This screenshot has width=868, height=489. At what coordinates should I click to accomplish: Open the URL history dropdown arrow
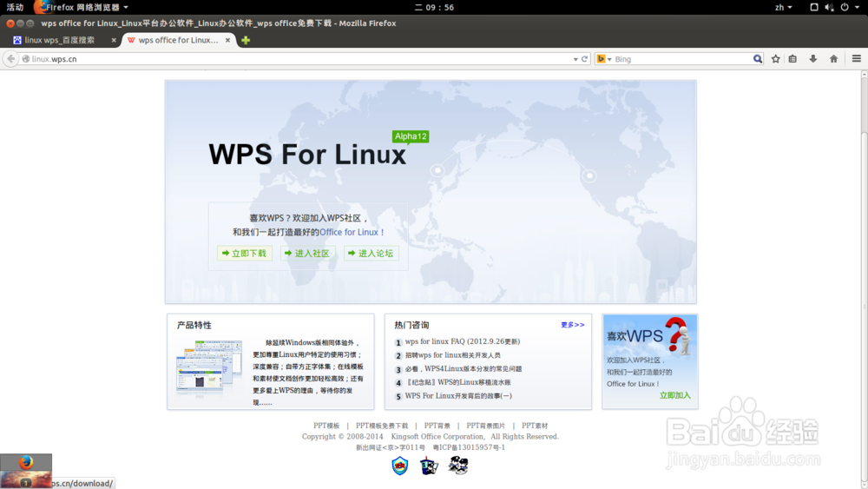[x=575, y=59]
